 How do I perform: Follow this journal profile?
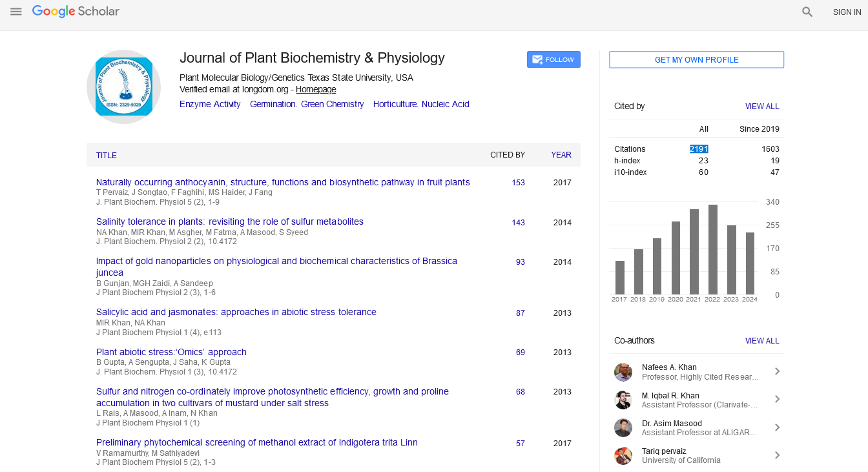(x=553, y=59)
